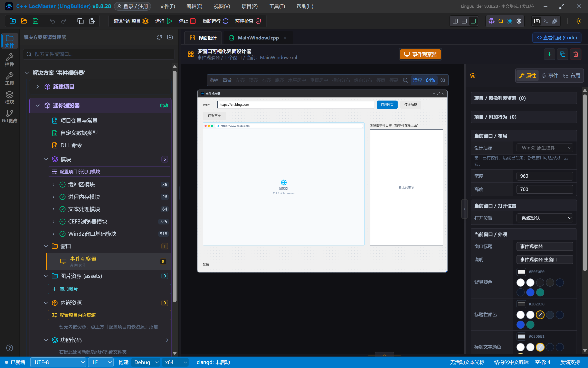This screenshot has width=588, height=368.
Task: Add a new window with plus icon
Action: click(x=549, y=54)
